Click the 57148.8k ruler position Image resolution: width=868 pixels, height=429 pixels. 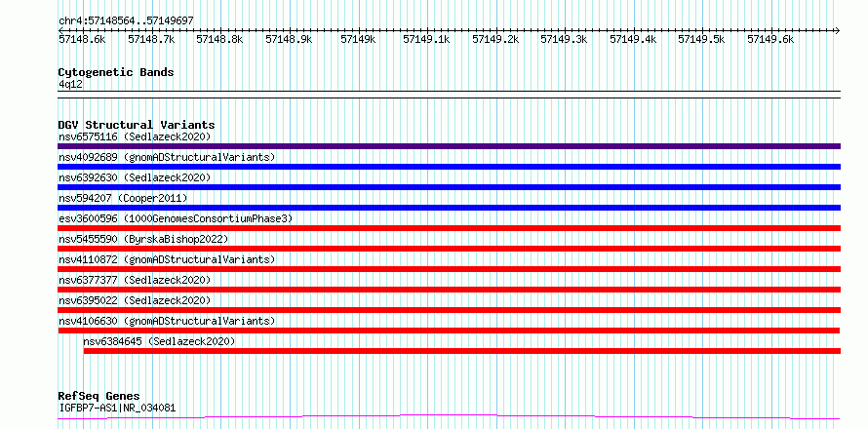[x=219, y=39]
